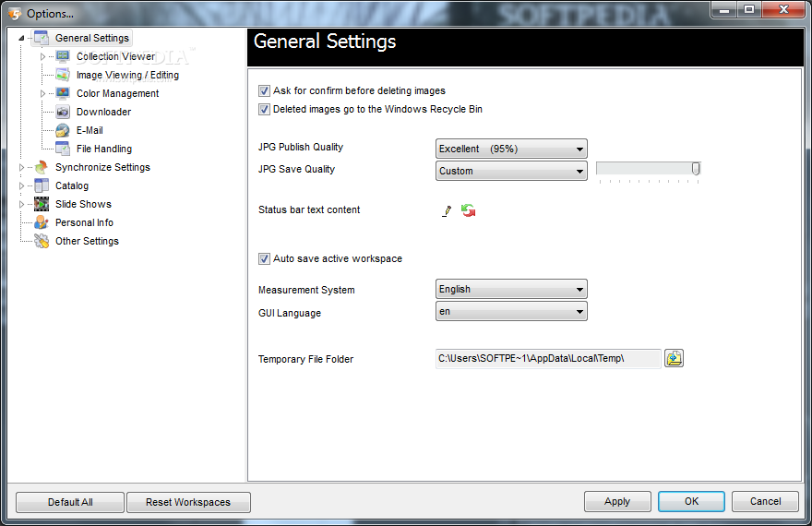
Task: Click the File Handling icon
Action: (63, 149)
